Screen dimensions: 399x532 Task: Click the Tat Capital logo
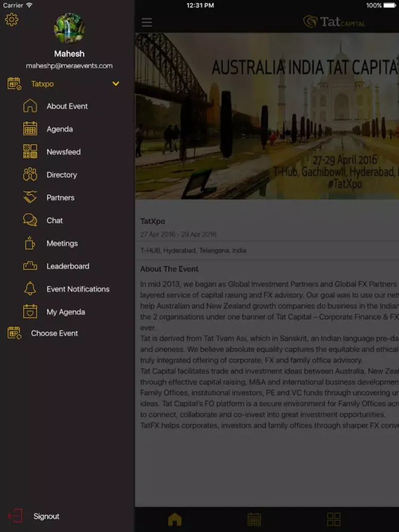(x=334, y=22)
